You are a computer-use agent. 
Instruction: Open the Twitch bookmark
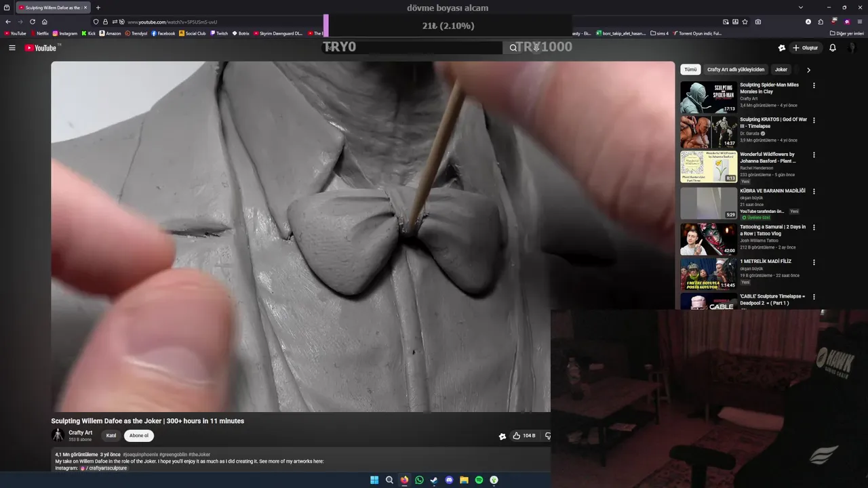219,33
